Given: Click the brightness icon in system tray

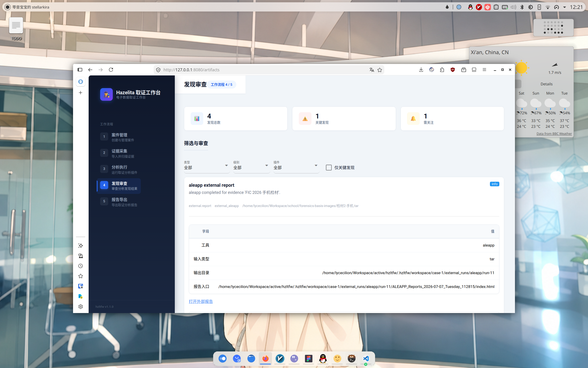Looking at the screenshot, I should (x=531, y=7).
